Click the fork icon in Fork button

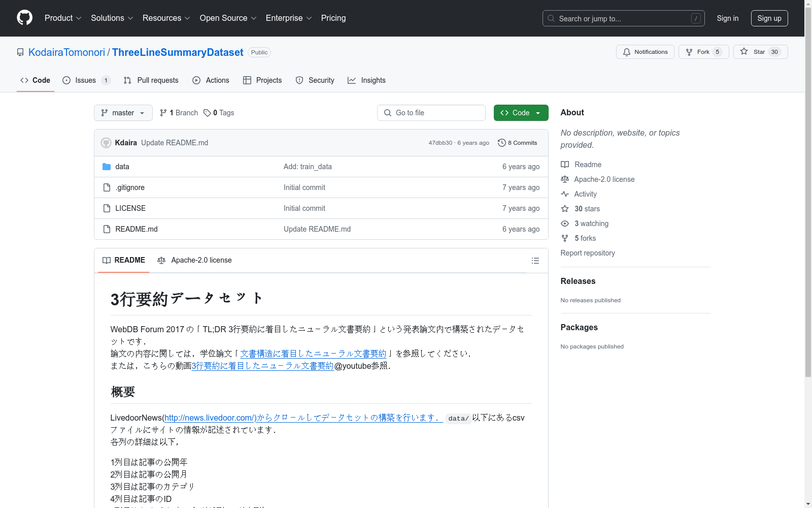click(689, 52)
